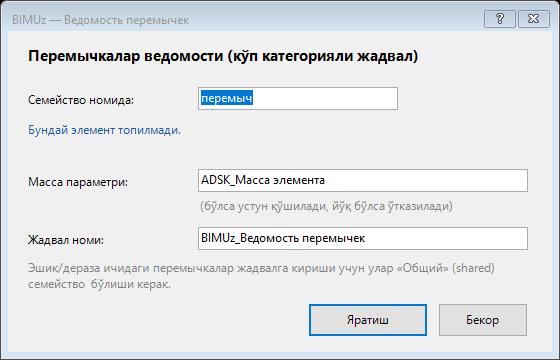Click into the Масса параметри field
The image size is (560, 360).
[x=363, y=180]
